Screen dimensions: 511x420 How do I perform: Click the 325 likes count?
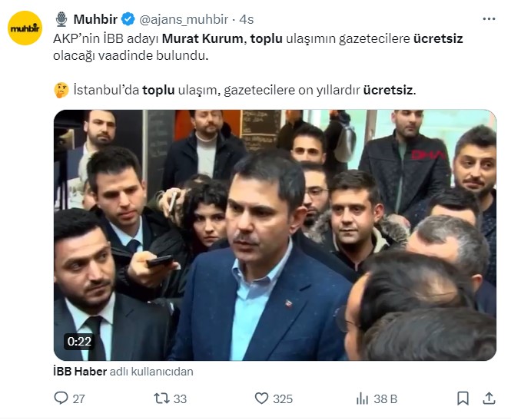(x=283, y=399)
